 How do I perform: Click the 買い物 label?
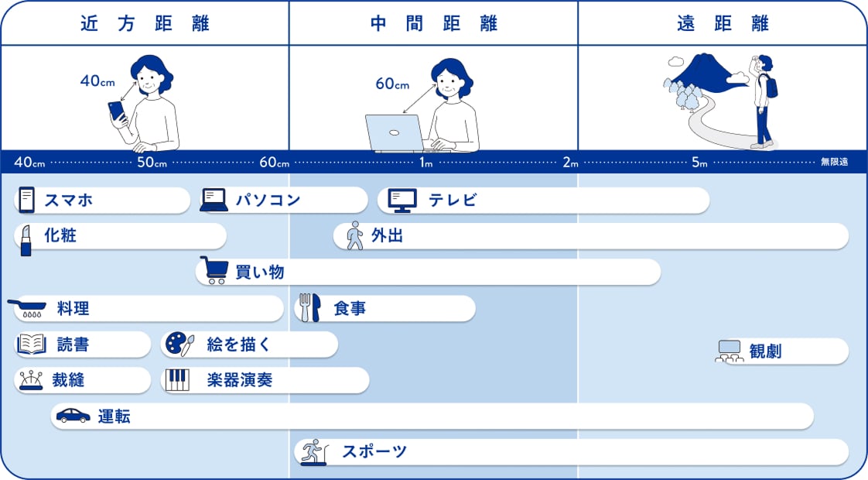[260, 273]
